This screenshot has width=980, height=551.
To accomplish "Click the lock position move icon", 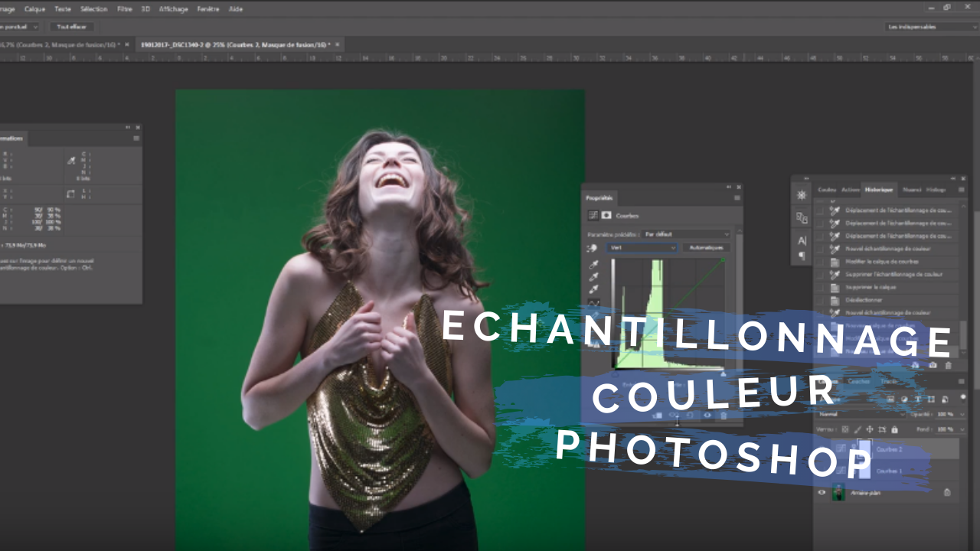I will pyautogui.click(x=870, y=429).
